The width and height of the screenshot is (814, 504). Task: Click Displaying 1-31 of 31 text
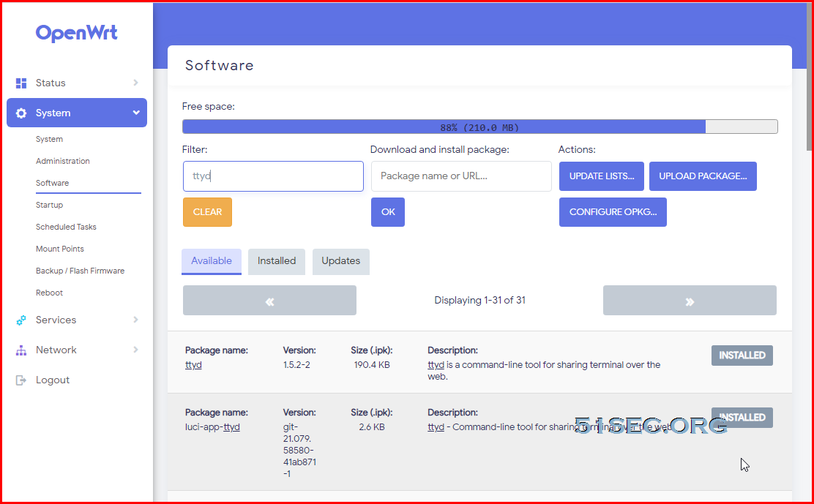[x=479, y=300]
